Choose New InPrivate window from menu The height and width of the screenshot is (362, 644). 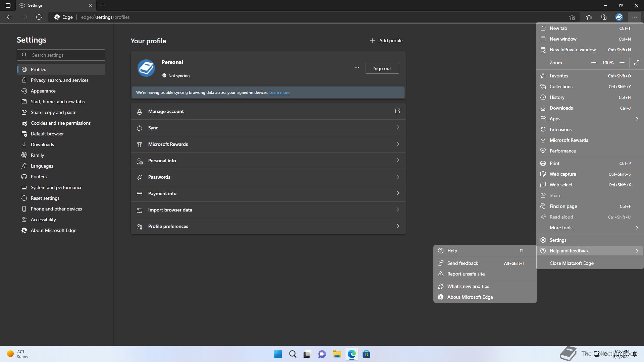coord(590,50)
